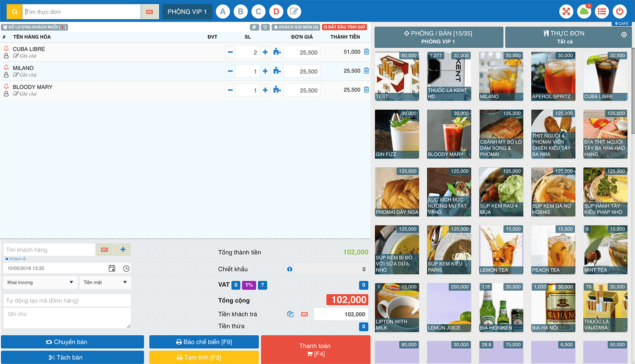
Task: Click the person icon on MILANO row
Action: pos(6,75)
